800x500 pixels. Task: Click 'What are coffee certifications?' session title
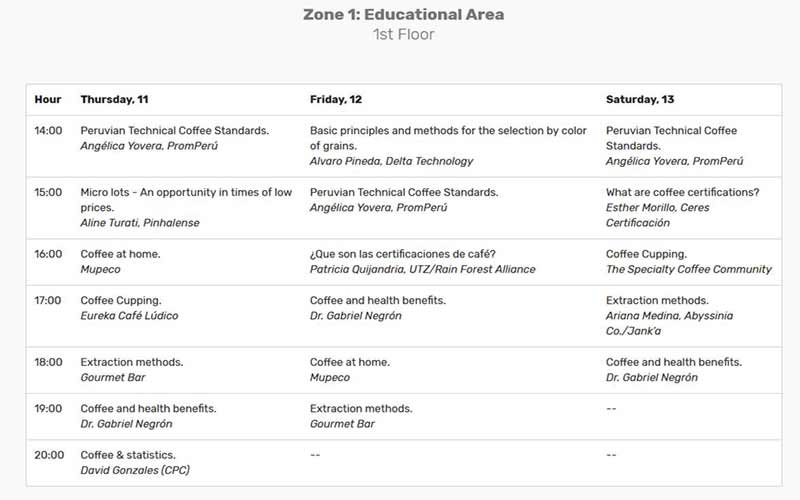click(x=682, y=192)
